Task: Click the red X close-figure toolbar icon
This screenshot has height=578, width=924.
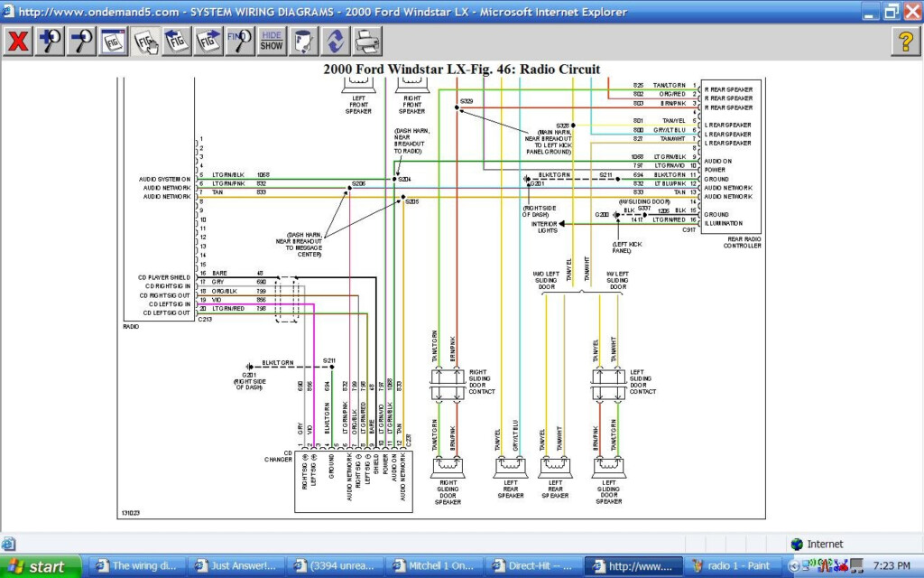Action: (x=18, y=42)
